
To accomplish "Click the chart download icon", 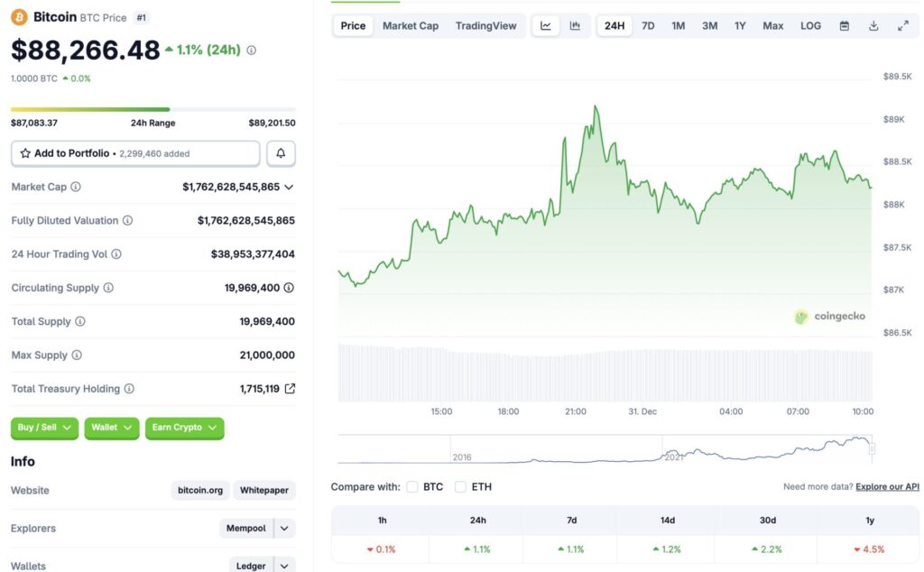I will tap(873, 26).
